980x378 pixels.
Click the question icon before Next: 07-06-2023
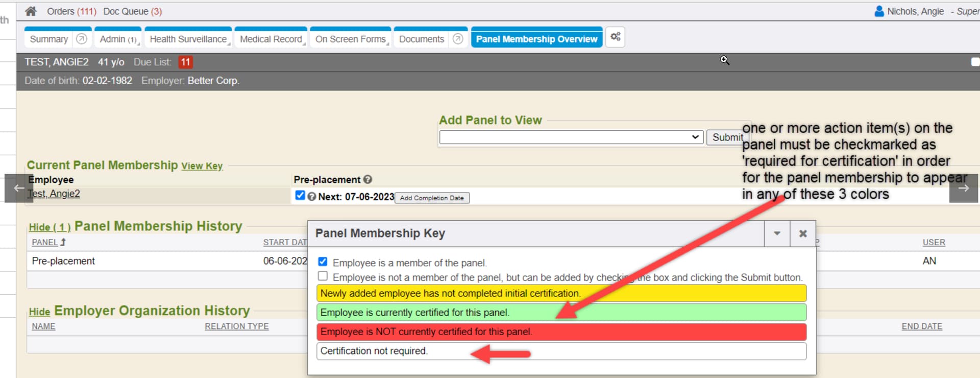pos(311,197)
